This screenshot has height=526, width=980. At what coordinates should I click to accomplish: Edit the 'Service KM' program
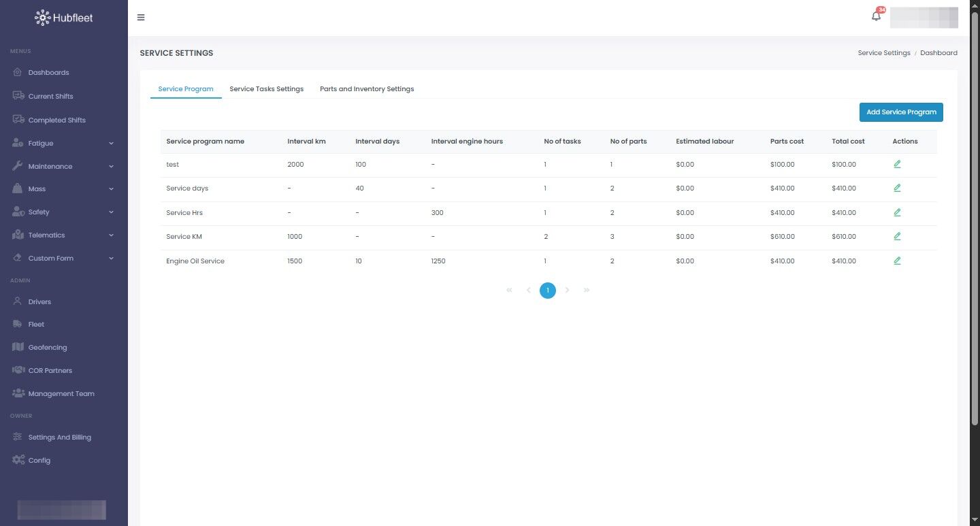[x=897, y=236]
